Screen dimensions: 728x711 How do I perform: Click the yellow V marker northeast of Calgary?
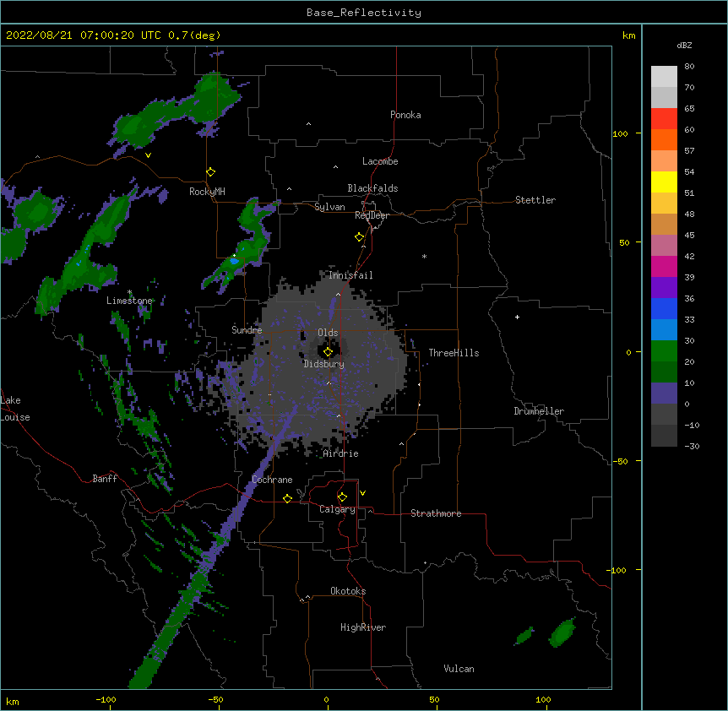[362, 493]
